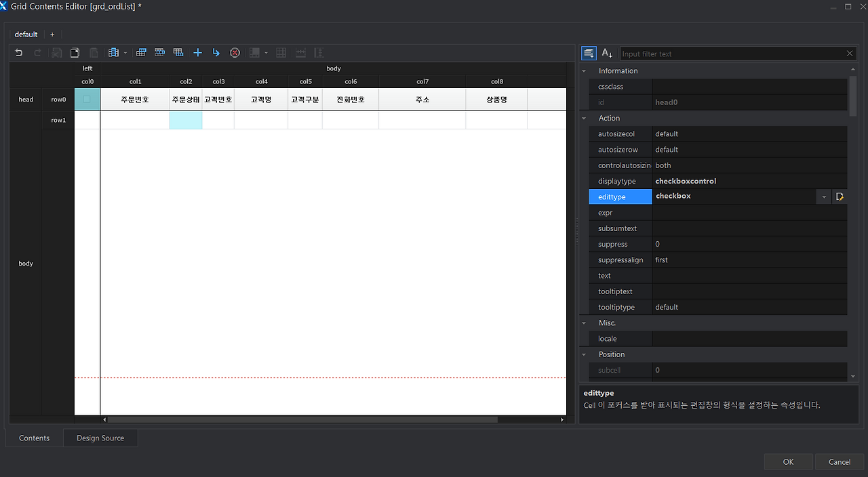Click the plus (add) toolbar icon

pos(198,52)
